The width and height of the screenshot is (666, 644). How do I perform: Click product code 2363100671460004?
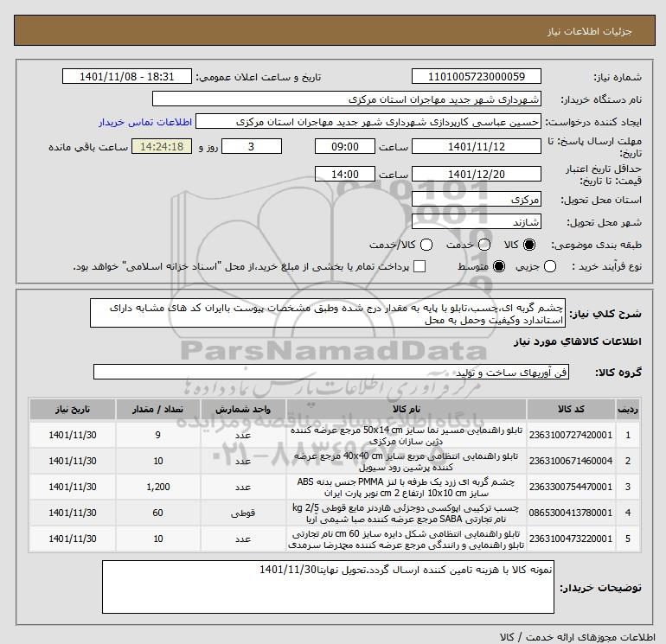point(571,461)
